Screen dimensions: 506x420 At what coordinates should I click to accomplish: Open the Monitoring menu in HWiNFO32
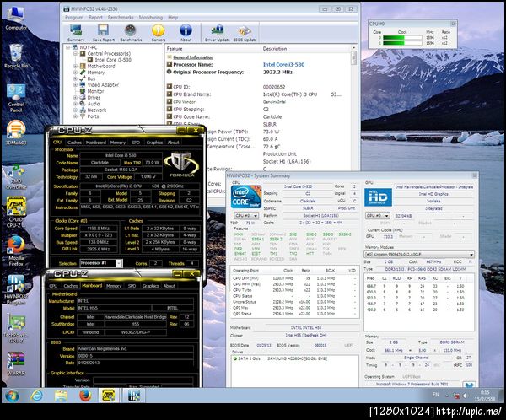[151, 18]
